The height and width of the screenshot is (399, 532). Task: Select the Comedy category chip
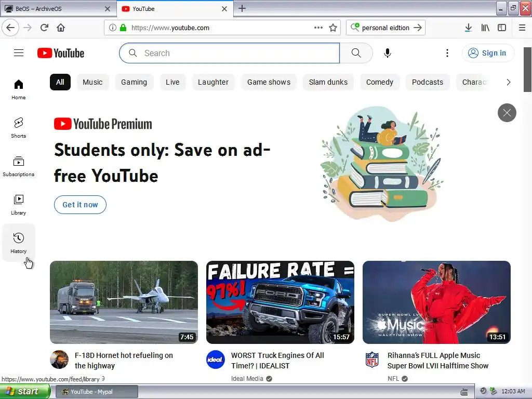[380, 82]
